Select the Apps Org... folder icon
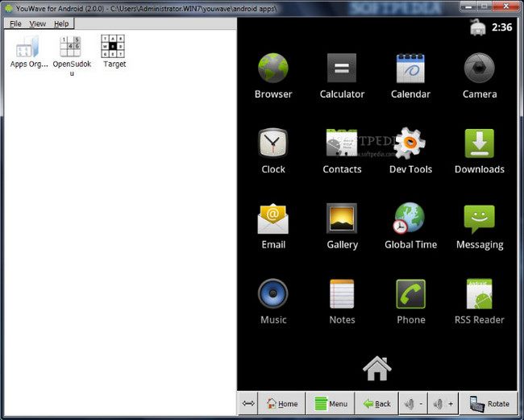Image resolution: width=524 pixels, height=420 pixels. click(27, 47)
